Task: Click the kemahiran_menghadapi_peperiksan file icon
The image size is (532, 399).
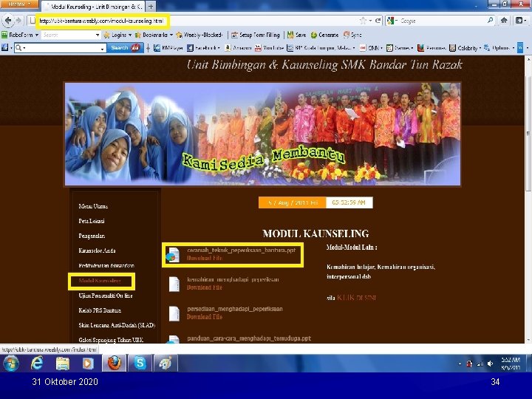Action: [174, 284]
